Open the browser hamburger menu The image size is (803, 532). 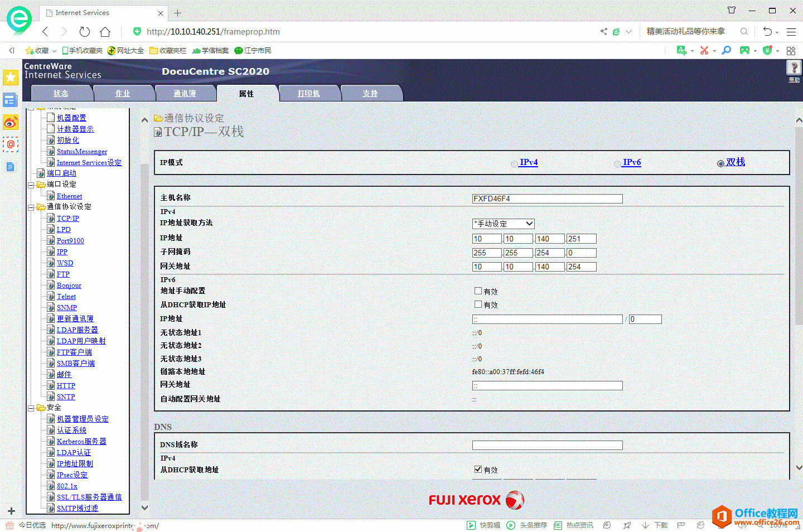791,32
